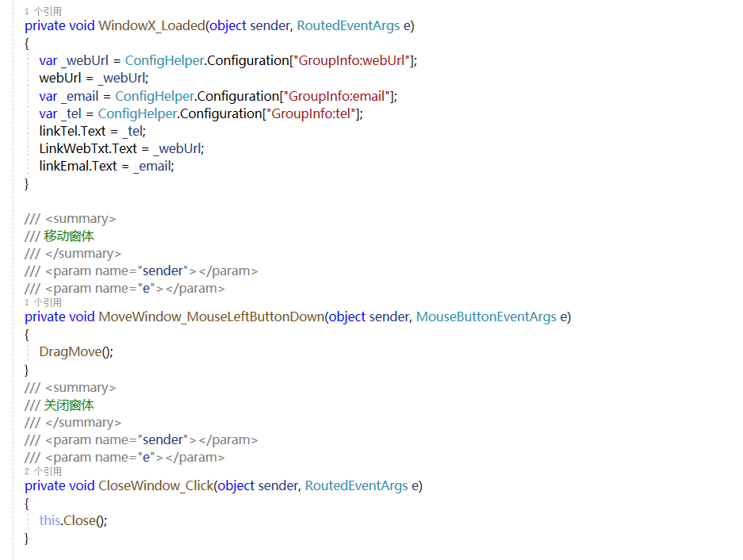The width and height of the screenshot is (743, 560).
Task: Click the "GroupInfo:webUrl" string literal
Action: coord(351,61)
